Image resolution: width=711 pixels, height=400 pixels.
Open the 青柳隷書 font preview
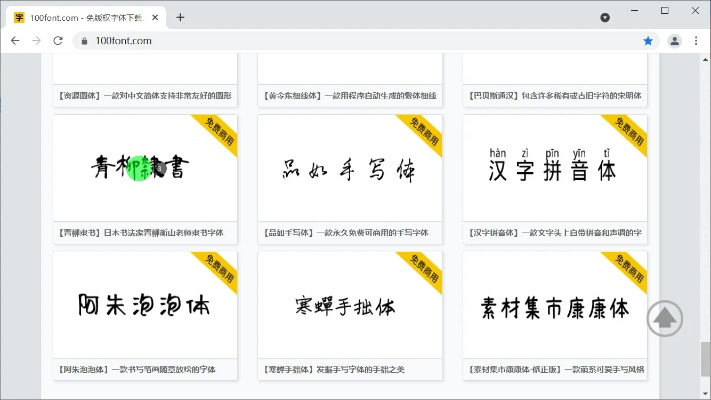pos(145,168)
